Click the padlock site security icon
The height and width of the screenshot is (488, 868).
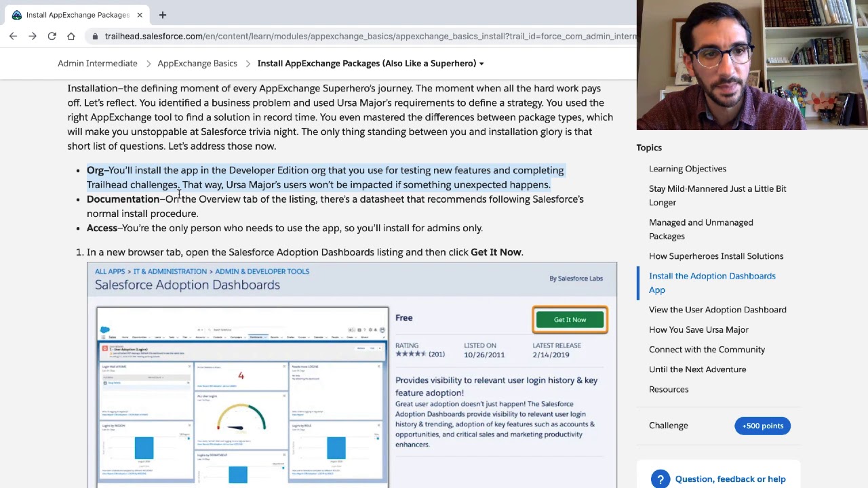95,36
